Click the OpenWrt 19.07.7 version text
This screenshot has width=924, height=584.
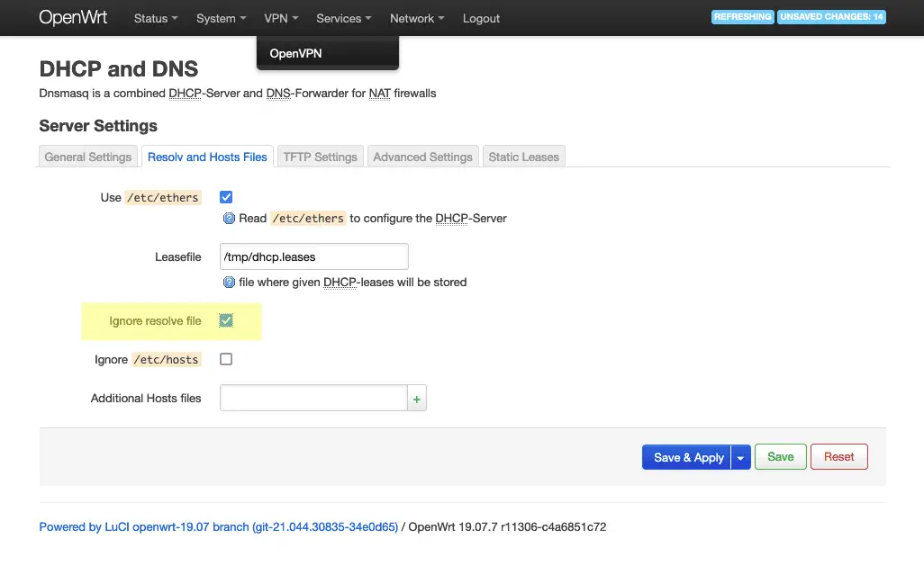[507, 527]
